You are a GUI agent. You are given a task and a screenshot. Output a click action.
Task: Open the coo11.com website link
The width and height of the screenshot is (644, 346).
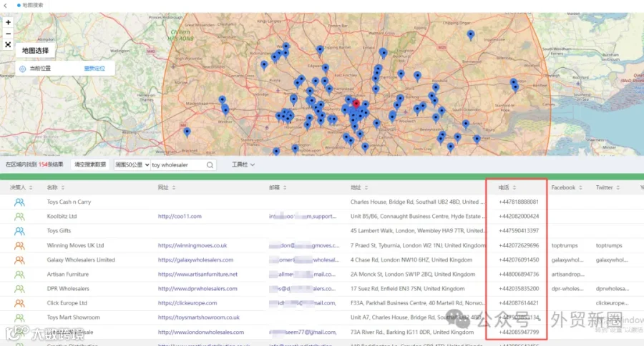pos(180,217)
